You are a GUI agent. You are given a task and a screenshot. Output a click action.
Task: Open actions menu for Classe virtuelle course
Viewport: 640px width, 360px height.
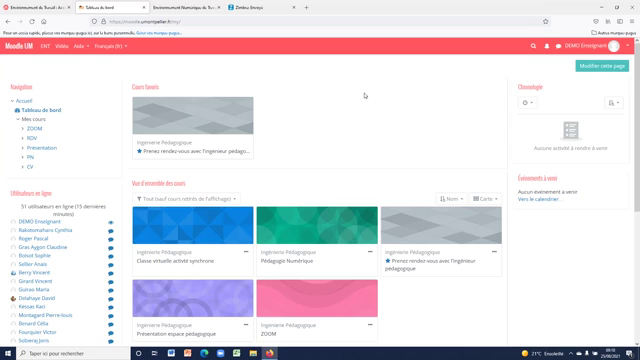click(246, 252)
